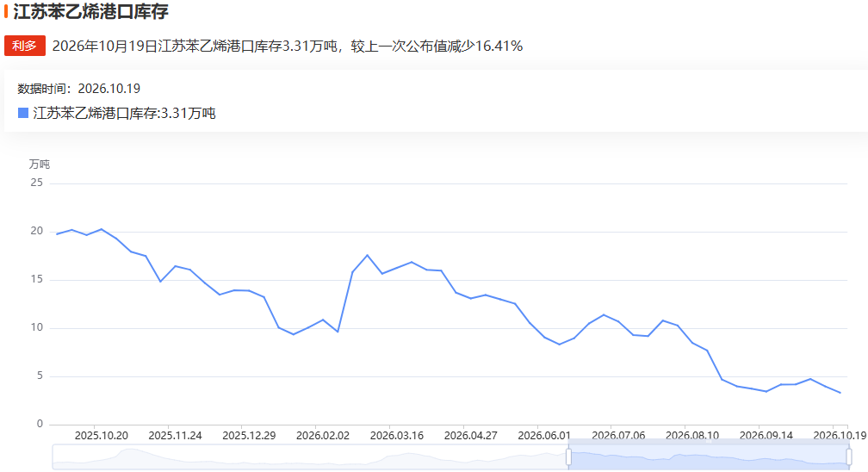
Task: Click the y-axis value 10
Action: [x=36, y=327]
